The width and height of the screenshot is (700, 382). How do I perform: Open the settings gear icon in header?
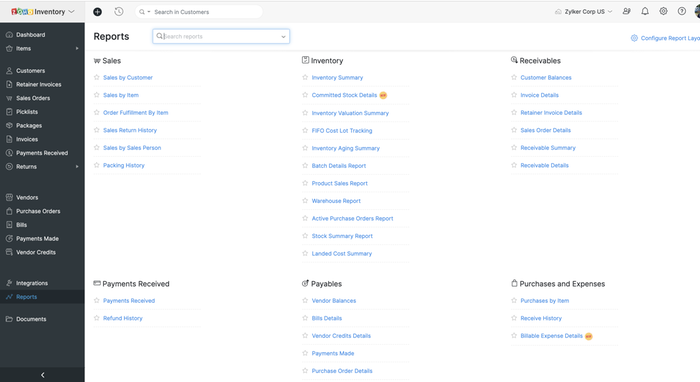point(663,12)
